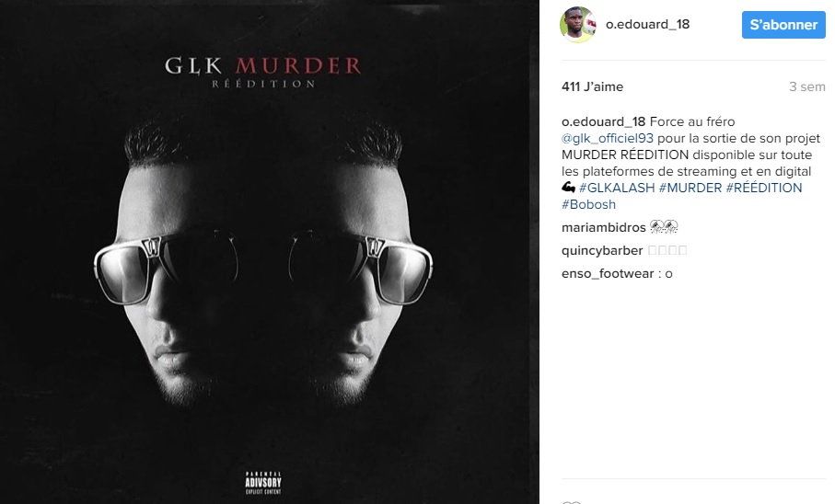Click o.edouard_18 at the start of caption

pyautogui.click(x=603, y=122)
